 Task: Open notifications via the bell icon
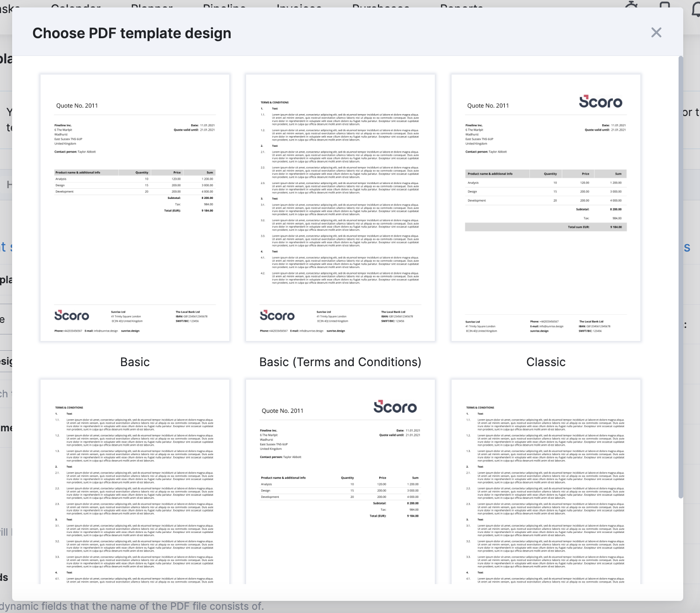point(694,7)
